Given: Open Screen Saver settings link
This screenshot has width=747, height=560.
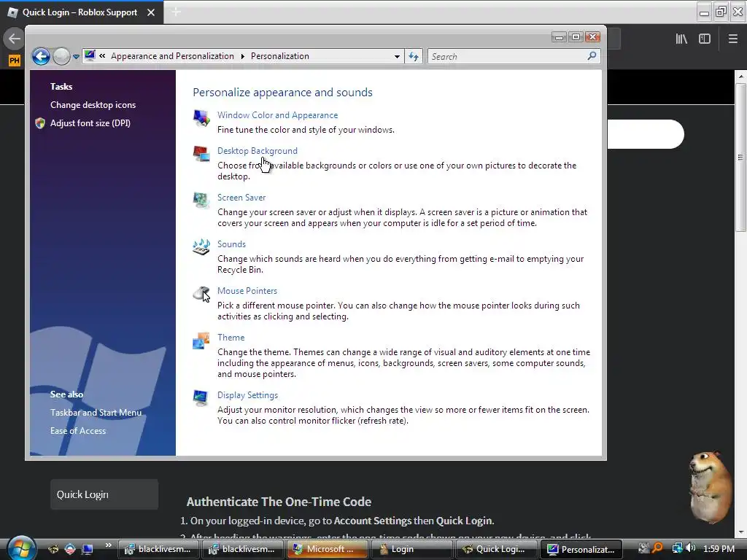Looking at the screenshot, I should (x=241, y=198).
